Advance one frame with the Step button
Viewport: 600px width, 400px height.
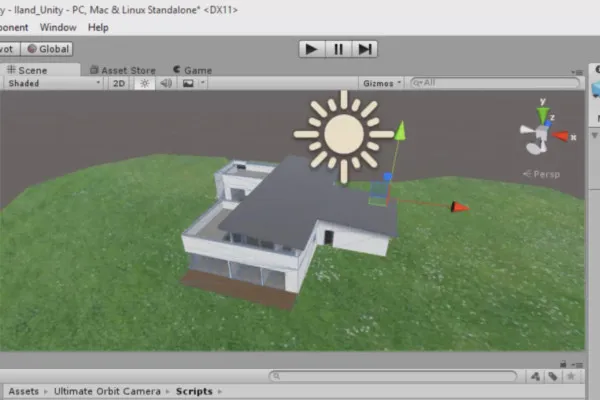point(364,49)
